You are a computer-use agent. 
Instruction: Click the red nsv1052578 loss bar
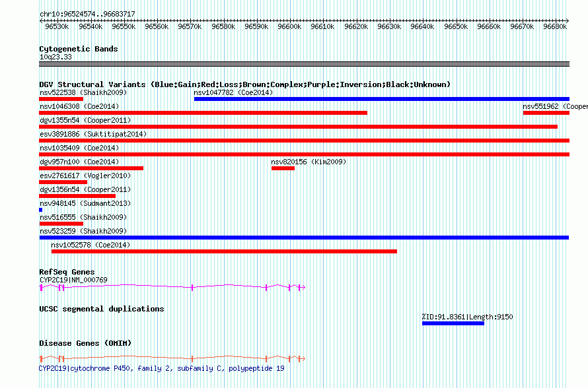click(x=224, y=251)
